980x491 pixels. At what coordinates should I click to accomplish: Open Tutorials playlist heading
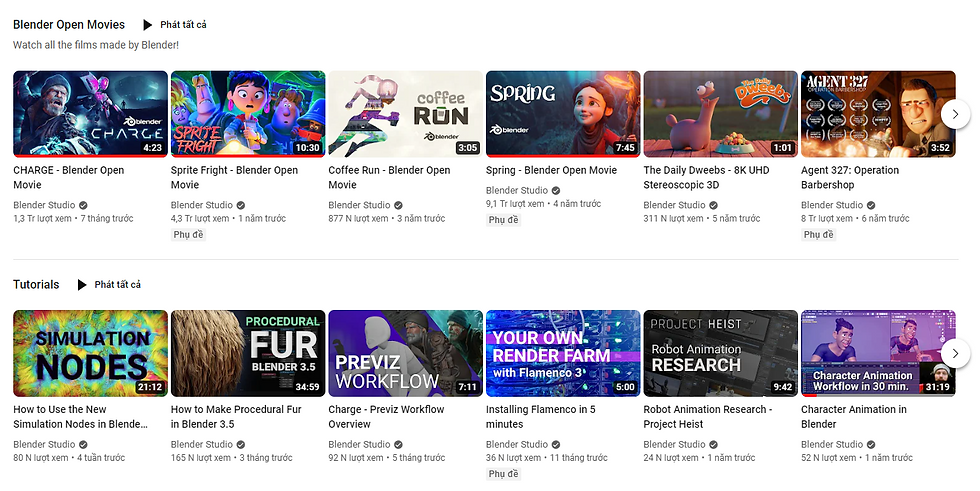point(36,285)
